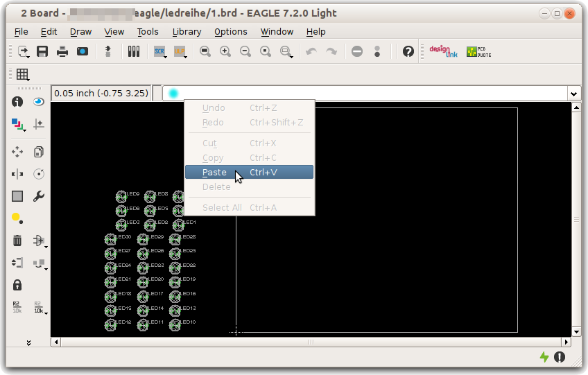
Task: Zoom out using the minus magnifier icon
Action: (245, 51)
